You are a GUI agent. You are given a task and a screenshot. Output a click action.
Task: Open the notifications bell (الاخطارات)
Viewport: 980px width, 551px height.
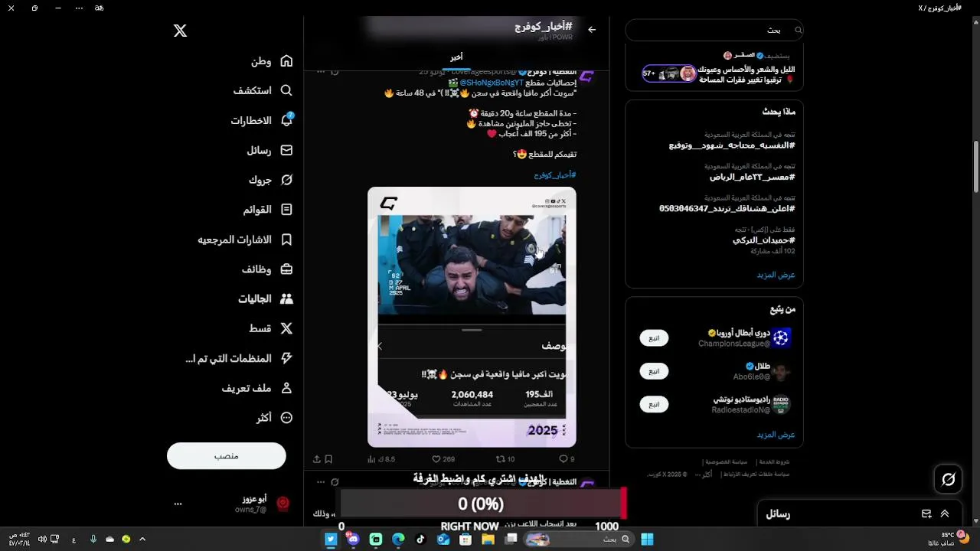pyautogui.click(x=286, y=120)
